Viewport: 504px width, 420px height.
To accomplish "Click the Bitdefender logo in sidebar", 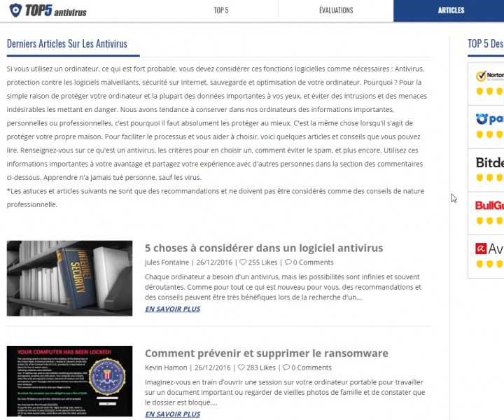I will coord(489,162).
